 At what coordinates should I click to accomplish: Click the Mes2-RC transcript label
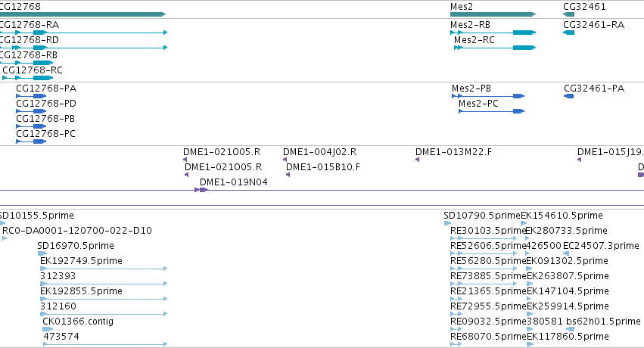click(474, 40)
